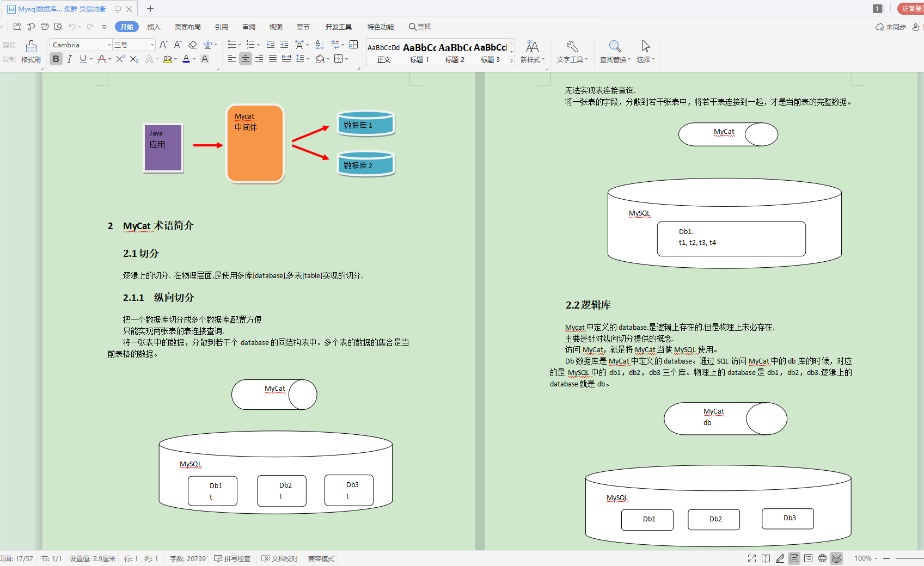Image resolution: width=924 pixels, height=566 pixels.
Task: Click the increase font size icon
Action: click(x=163, y=45)
